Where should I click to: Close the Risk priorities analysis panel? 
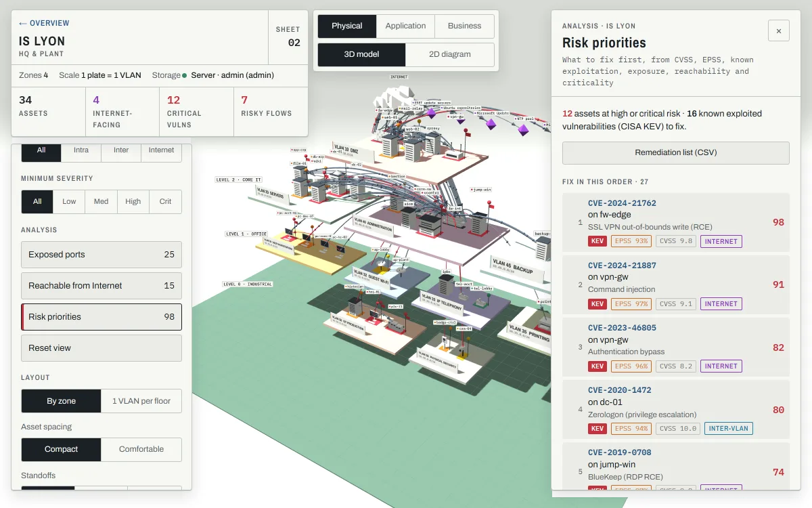point(779,30)
